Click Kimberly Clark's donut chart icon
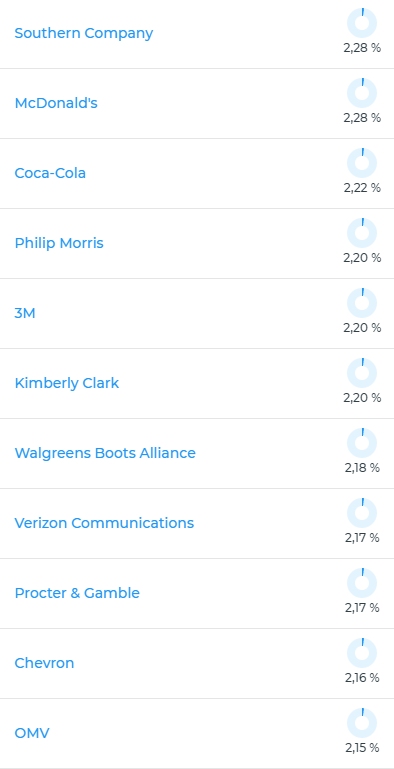 pyautogui.click(x=362, y=373)
